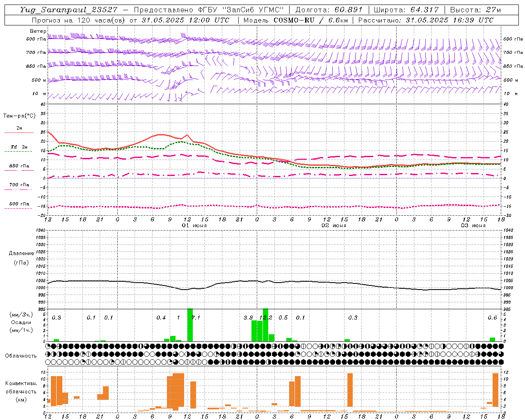Click the "Прогноз на 120 часа(ов)" text
Image resolution: width=525 pixels, height=420 pixels.
[x=78, y=20]
